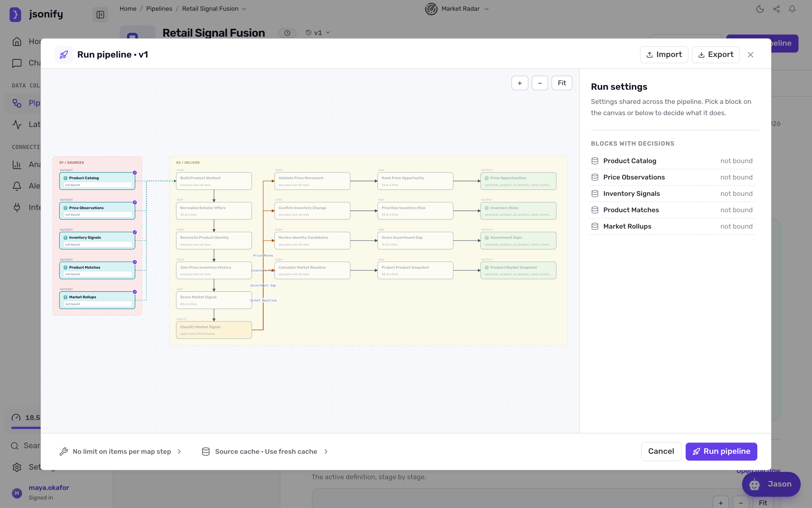Click the edit badge on Inventory Signals node
Viewport: 812px width, 508px height.
(134, 232)
